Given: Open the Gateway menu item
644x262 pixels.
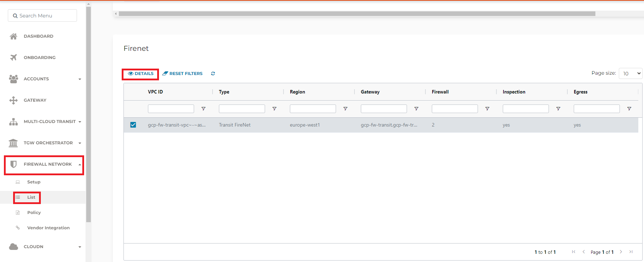Looking at the screenshot, I should (x=35, y=100).
